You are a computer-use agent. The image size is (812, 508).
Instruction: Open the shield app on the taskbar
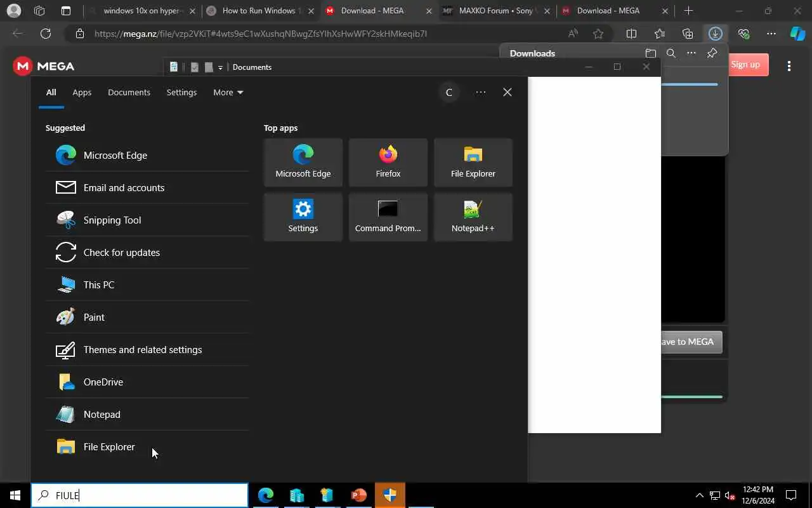tap(390, 495)
